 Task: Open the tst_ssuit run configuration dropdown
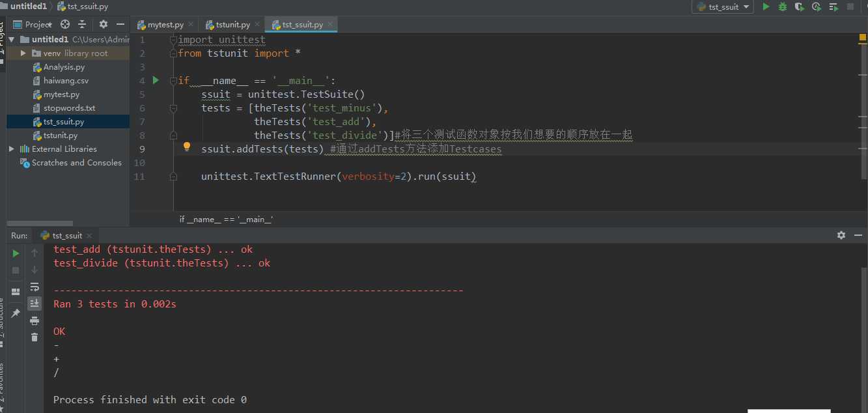pos(723,7)
